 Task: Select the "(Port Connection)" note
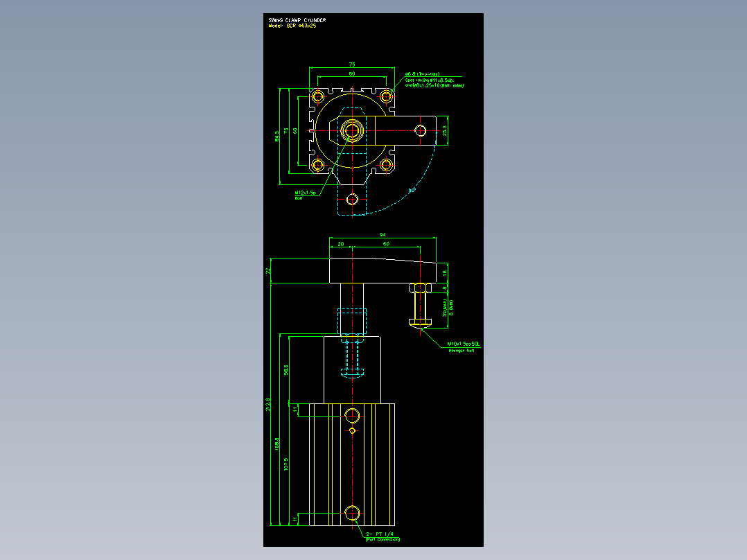coord(383,539)
